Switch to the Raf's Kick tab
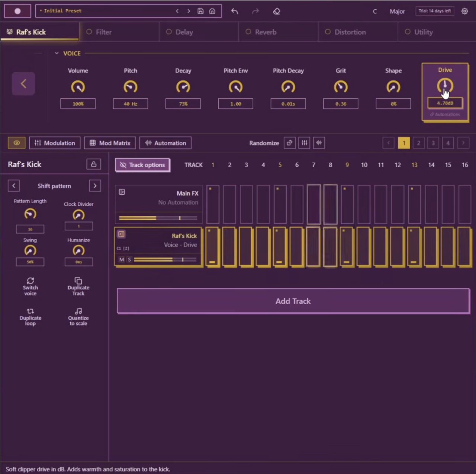Image resolution: width=476 pixels, height=474 pixels. pos(40,32)
